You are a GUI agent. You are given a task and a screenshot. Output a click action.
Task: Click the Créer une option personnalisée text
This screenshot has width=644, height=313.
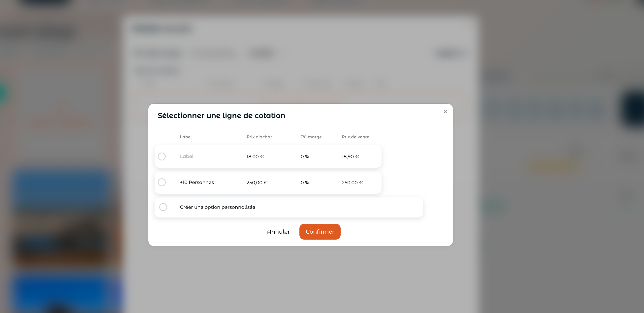tap(218, 207)
